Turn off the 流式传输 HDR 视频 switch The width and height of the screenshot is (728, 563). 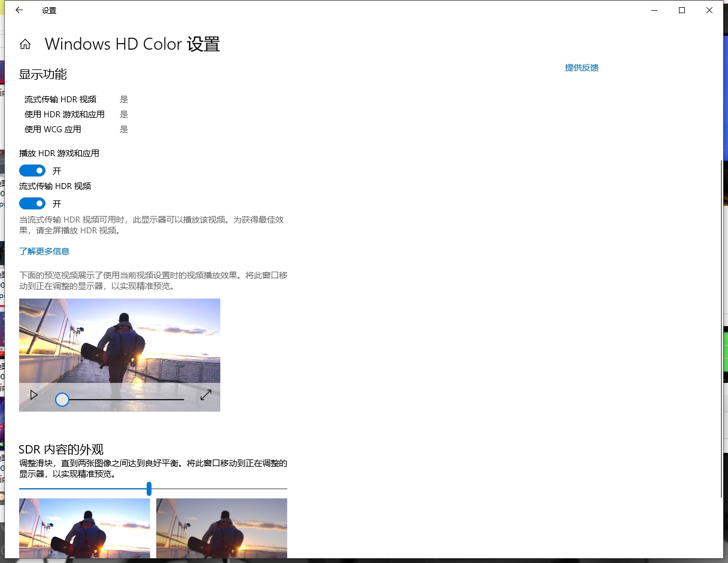(32, 203)
